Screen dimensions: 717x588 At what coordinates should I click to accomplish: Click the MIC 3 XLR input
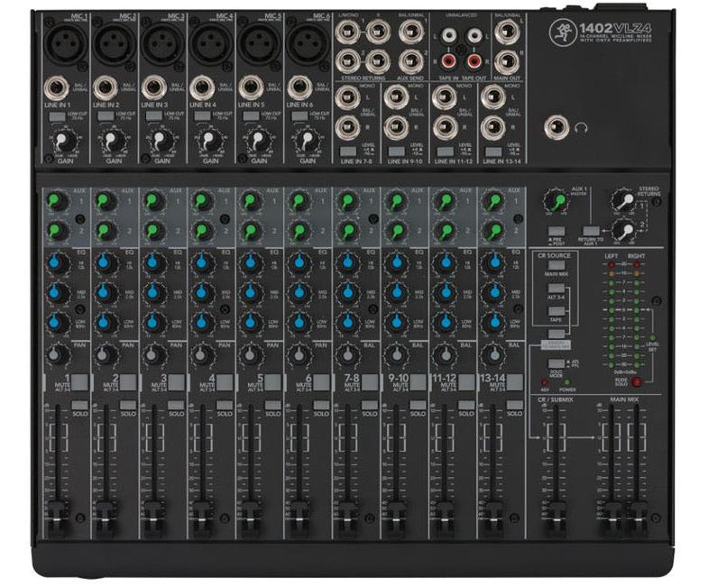coord(162,44)
